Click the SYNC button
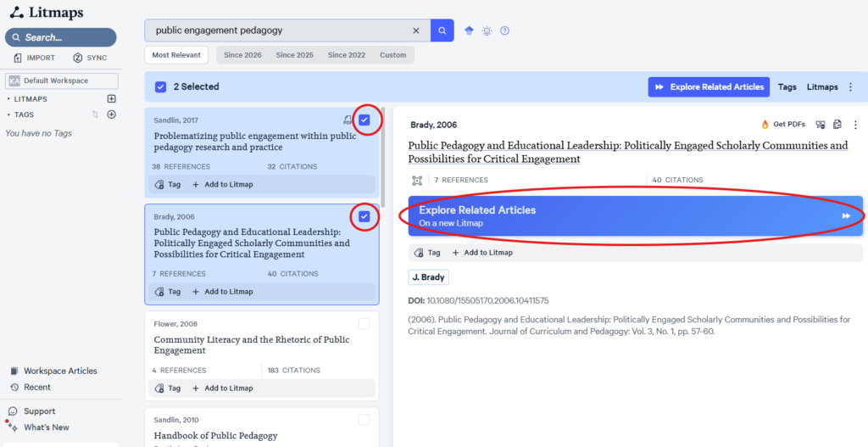Image resolution: width=868 pixels, height=447 pixels. [x=90, y=58]
